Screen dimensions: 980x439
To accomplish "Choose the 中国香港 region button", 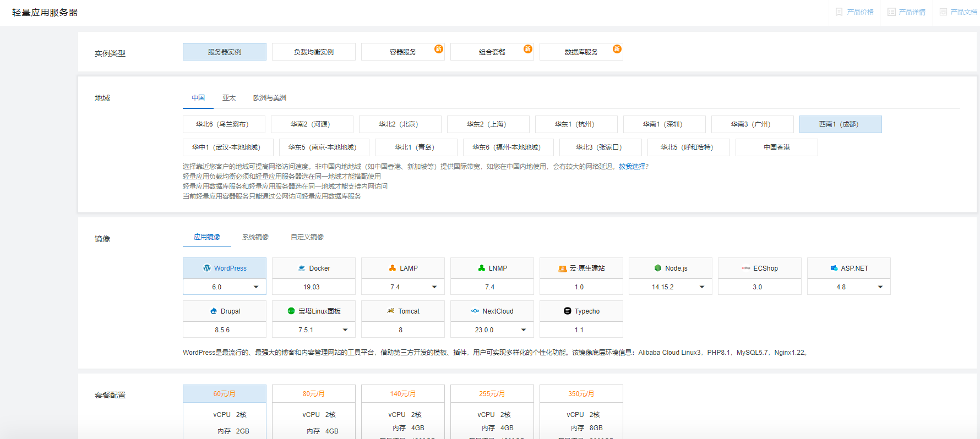I will click(x=776, y=147).
